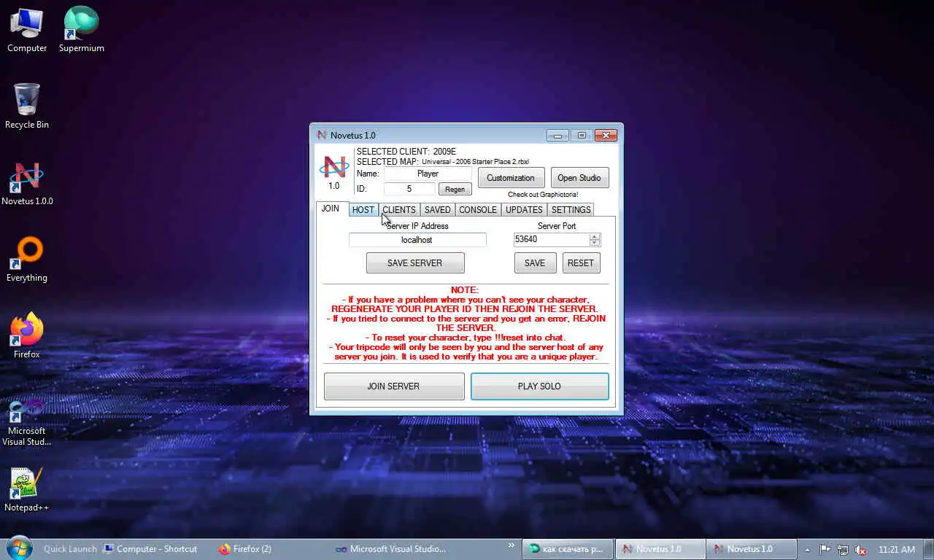Click the Open Studio button

tap(579, 178)
